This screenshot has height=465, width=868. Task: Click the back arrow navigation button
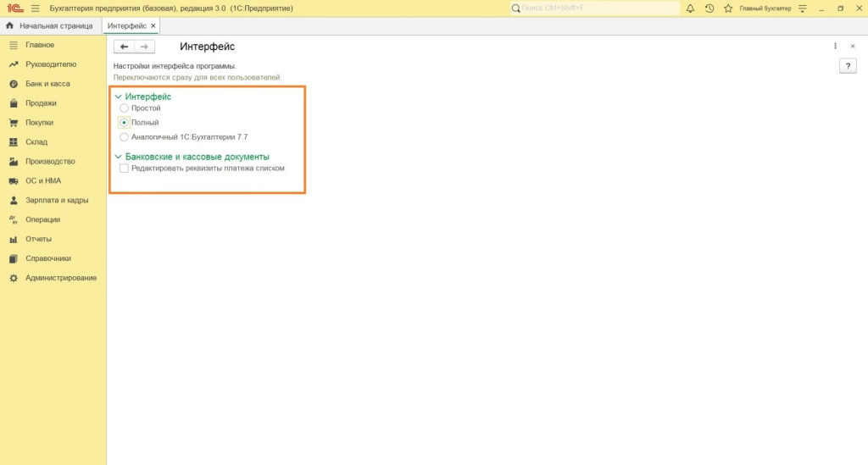click(124, 47)
